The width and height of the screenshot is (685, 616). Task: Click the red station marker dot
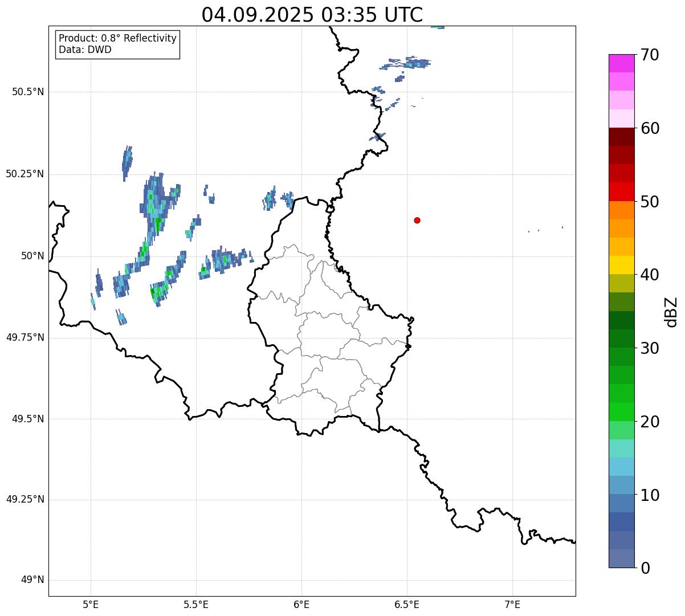coord(417,220)
